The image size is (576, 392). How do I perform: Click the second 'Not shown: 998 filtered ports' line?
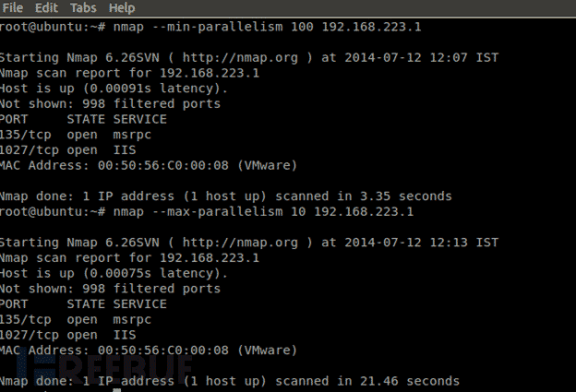pyautogui.click(x=109, y=289)
